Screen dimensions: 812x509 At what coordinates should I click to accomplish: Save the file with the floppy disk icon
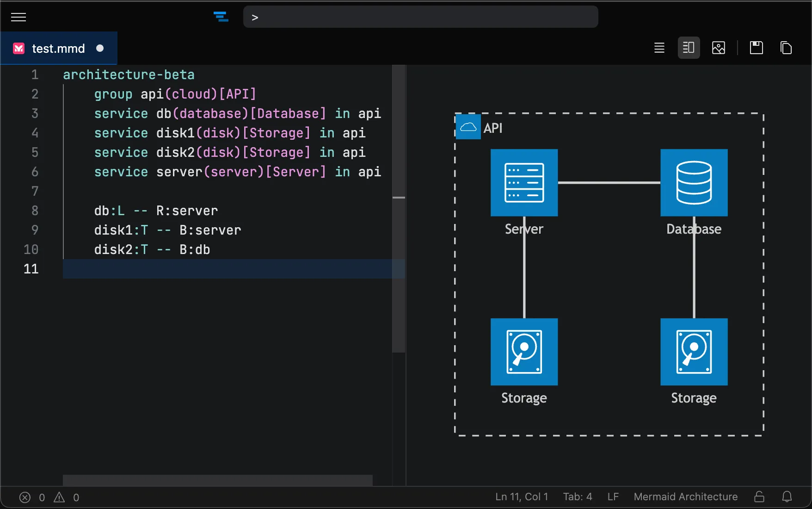pos(756,48)
